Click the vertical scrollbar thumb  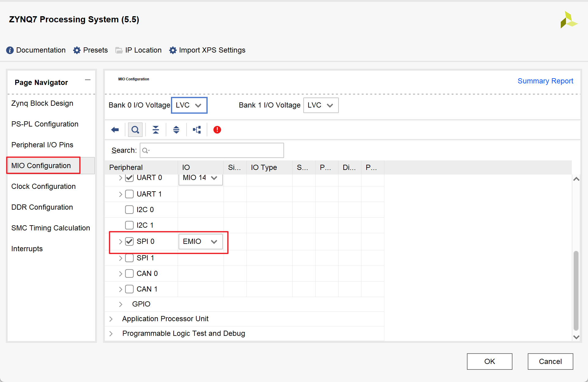(576, 290)
